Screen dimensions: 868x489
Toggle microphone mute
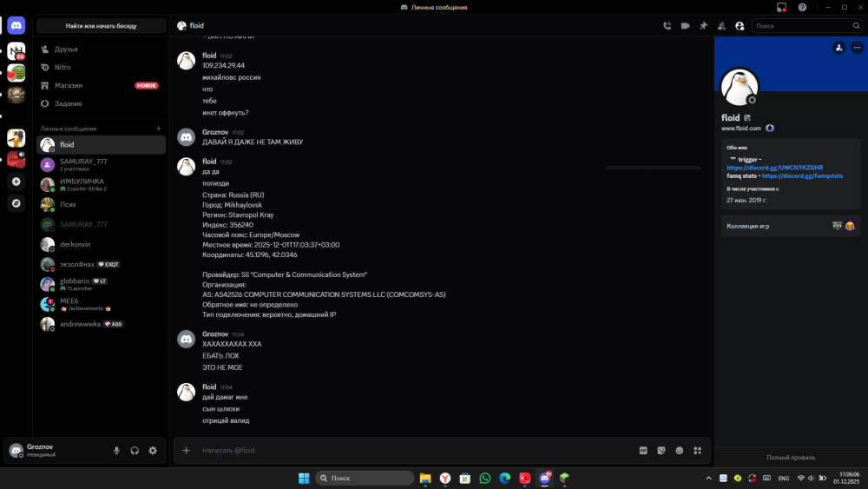117,451
